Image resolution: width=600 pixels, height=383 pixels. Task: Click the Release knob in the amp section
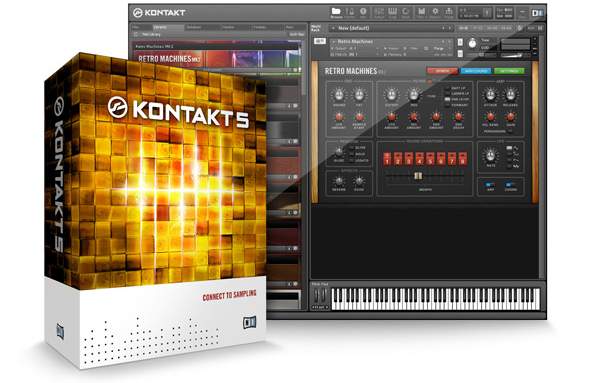pos(510,94)
